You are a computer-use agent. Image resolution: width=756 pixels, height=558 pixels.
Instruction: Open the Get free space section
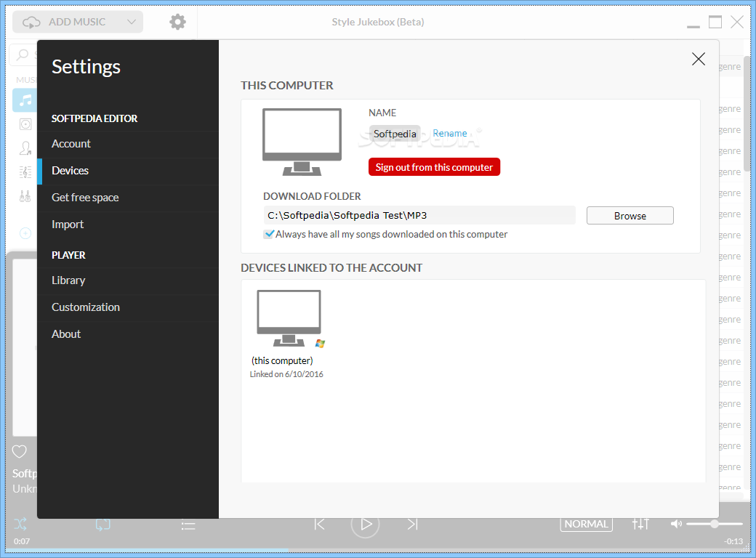pos(128,198)
